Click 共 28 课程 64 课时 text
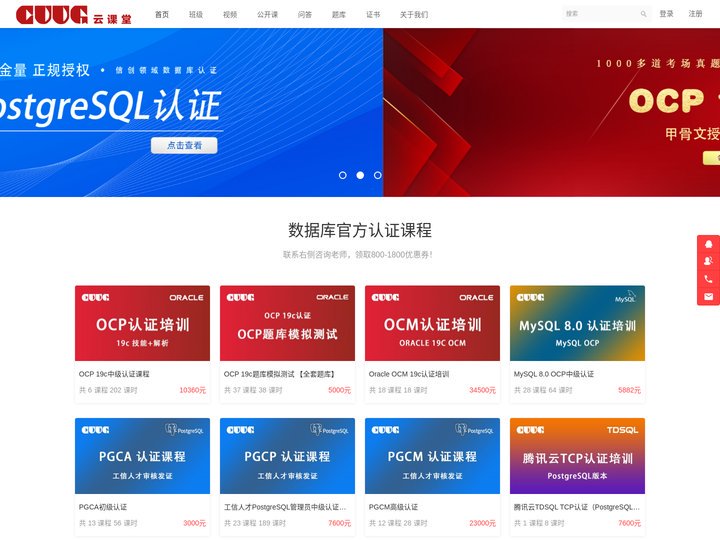 [543, 390]
